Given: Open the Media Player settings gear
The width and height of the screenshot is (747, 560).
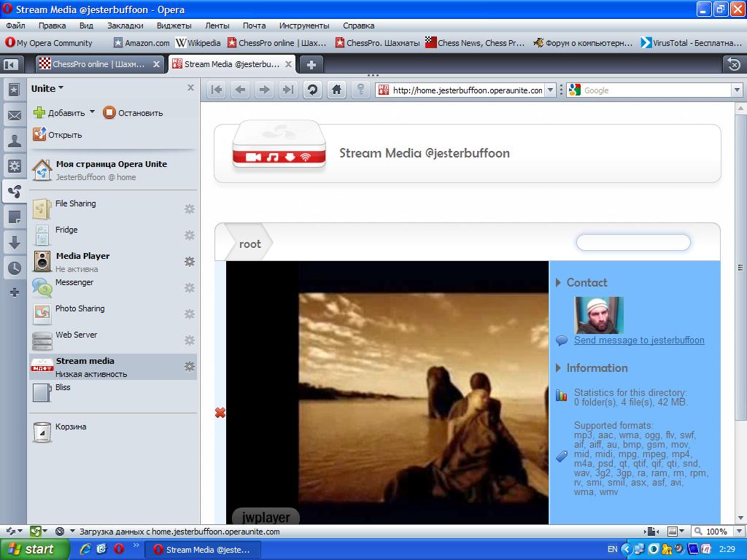Looking at the screenshot, I should tap(190, 262).
